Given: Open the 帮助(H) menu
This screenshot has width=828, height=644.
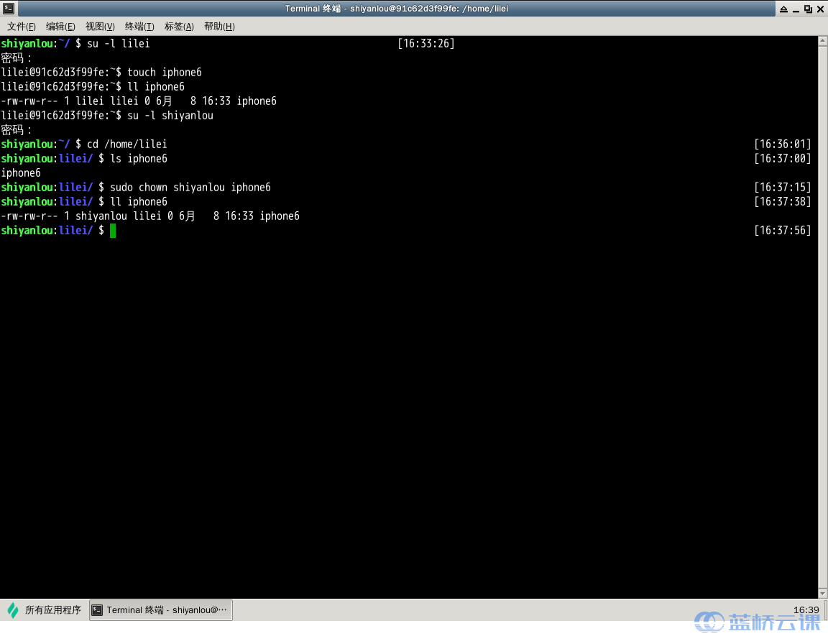Looking at the screenshot, I should pyautogui.click(x=219, y=27).
